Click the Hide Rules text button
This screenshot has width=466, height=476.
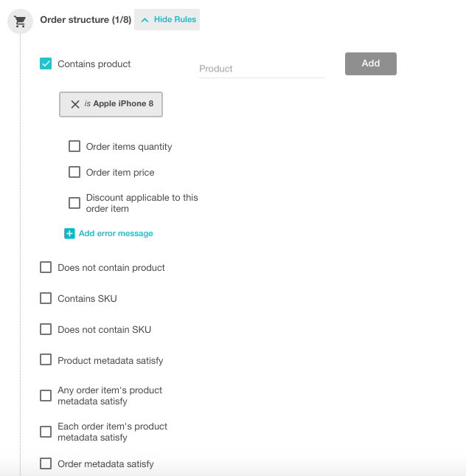pos(175,20)
